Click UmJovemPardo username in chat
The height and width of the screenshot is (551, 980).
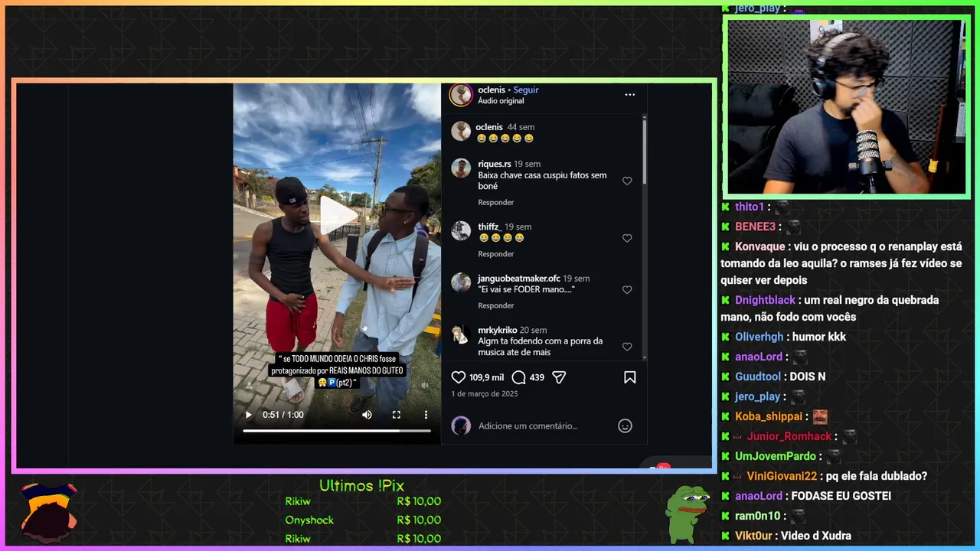(776, 456)
